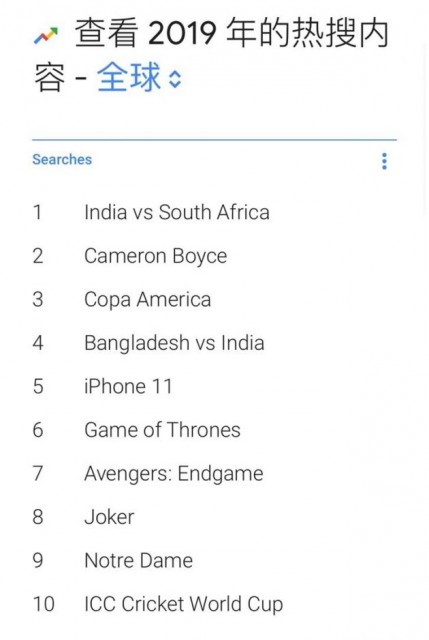This screenshot has width=429, height=640.
Task: Open the three-dot Searches options menu
Action: click(384, 161)
